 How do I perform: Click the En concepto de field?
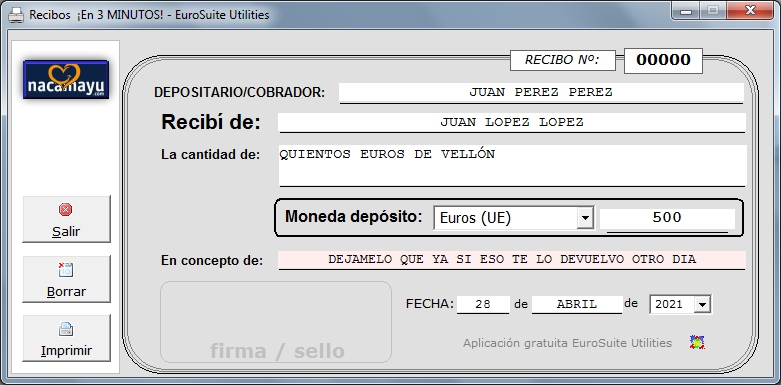pyautogui.click(x=512, y=260)
